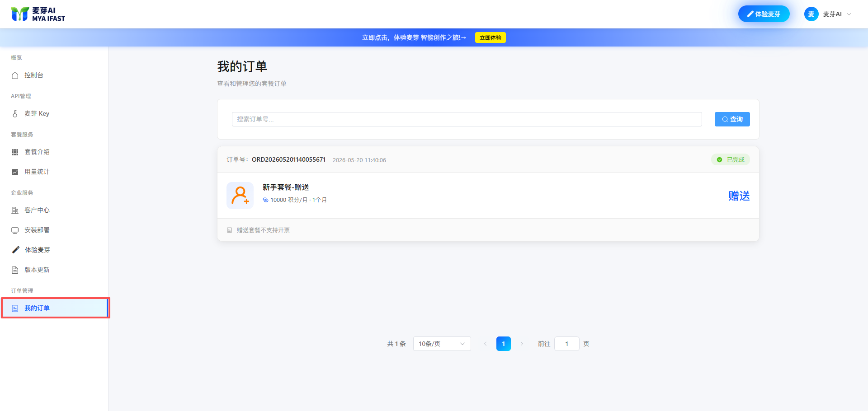868x411 pixels.
Task: Click the points coin icon beside 10000 积分
Action: coord(265,200)
